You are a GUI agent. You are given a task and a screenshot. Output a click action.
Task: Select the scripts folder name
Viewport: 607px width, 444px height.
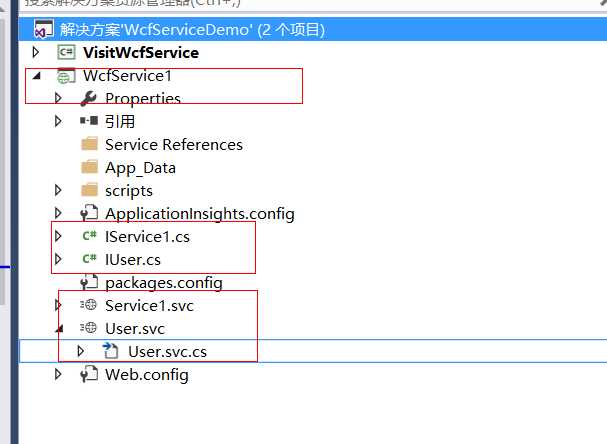point(129,191)
